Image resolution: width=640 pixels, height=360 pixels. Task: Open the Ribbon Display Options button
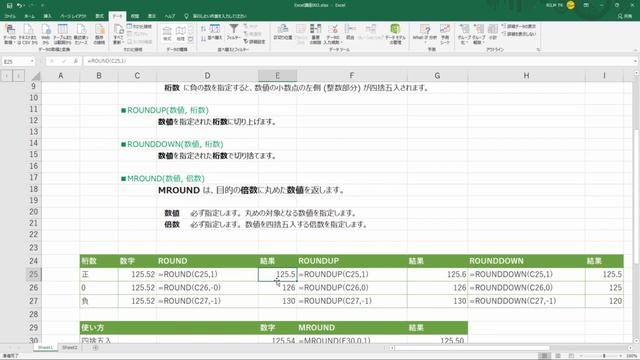pyautogui.click(x=586, y=5)
